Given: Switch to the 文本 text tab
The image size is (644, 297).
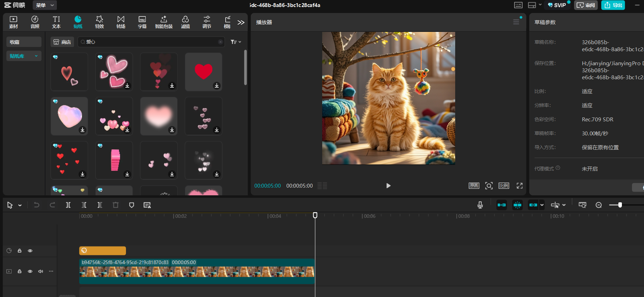Looking at the screenshot, I should [x=56, y=22].
